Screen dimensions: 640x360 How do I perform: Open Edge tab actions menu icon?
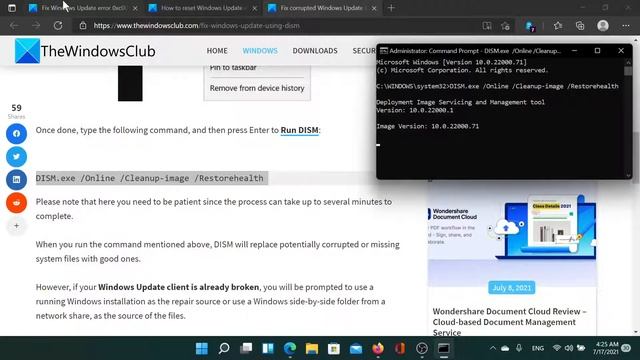click(x=12, y=8)
